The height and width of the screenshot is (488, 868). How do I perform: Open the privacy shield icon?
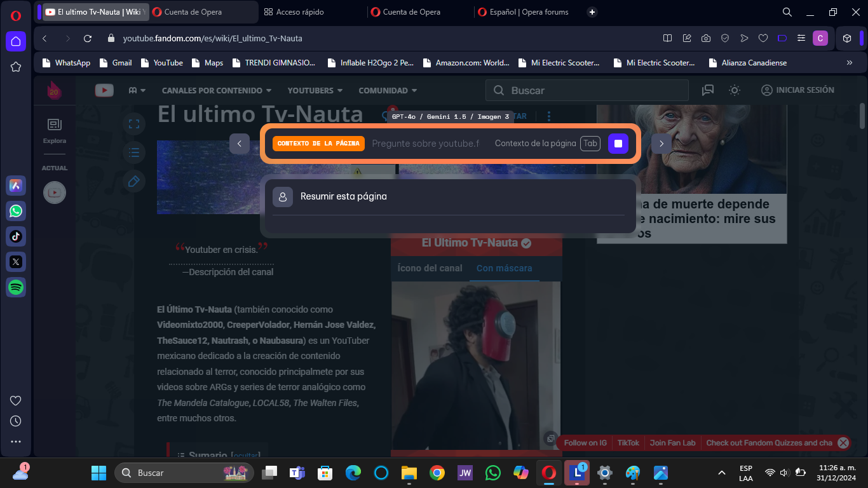click(725, 38)
